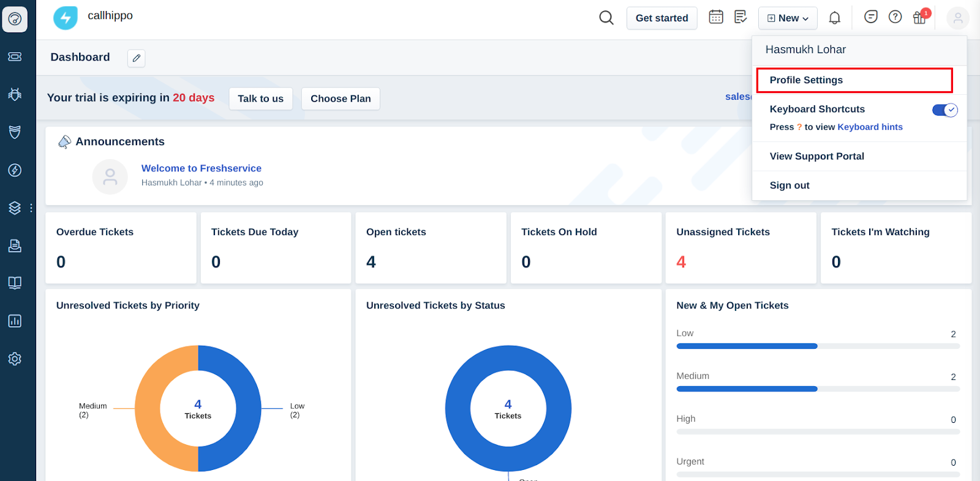The image size is (980, 481).
Task: Select Profile Settings menu item
Action: click(x=854, y=80)
